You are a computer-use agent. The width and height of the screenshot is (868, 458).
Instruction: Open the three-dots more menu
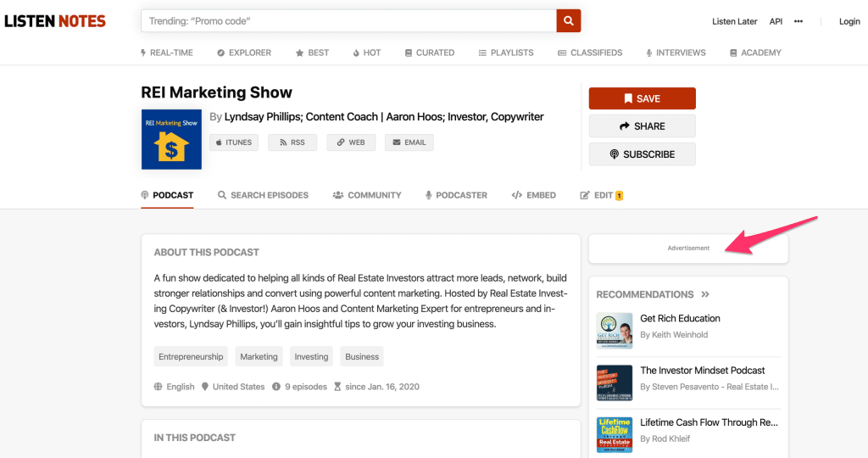tap(798, 21)
